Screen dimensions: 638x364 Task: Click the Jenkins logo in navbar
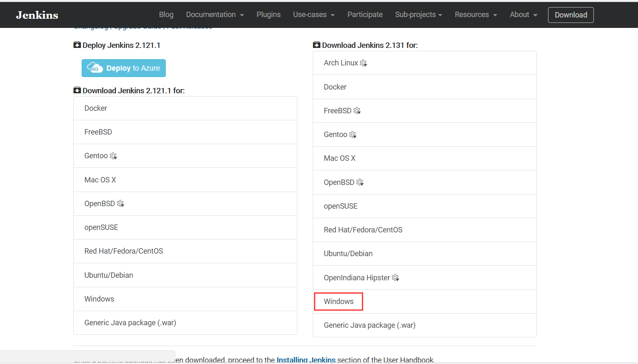coord(37,15)
